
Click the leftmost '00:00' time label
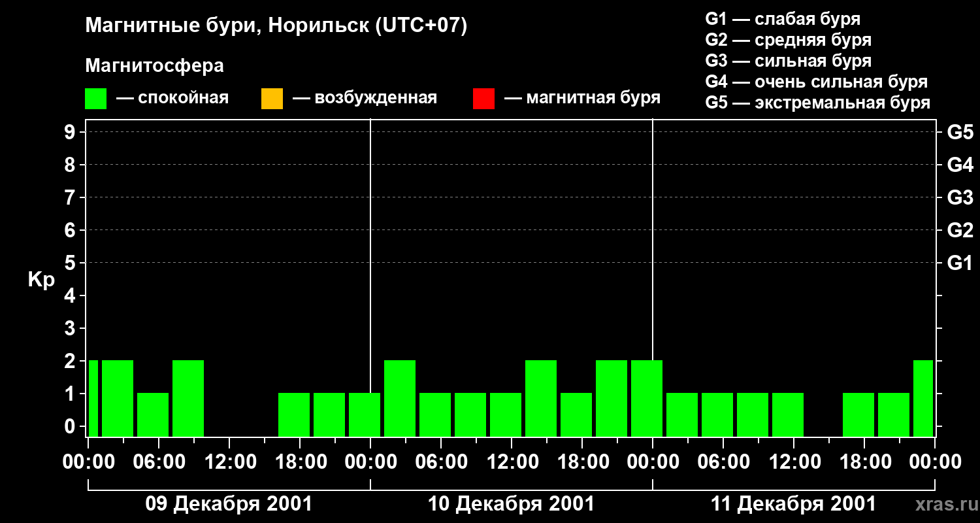(88, 462)
